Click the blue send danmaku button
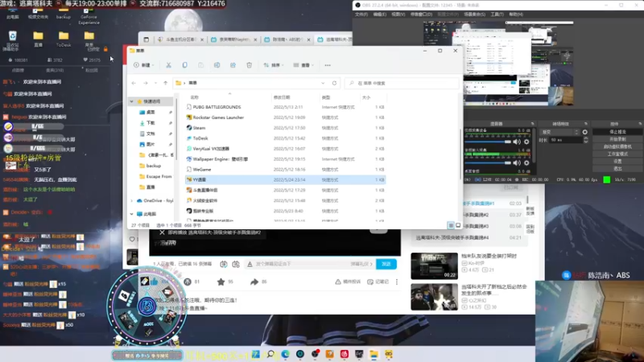This screenshot has width=644, height=362. tap(386, 264)
